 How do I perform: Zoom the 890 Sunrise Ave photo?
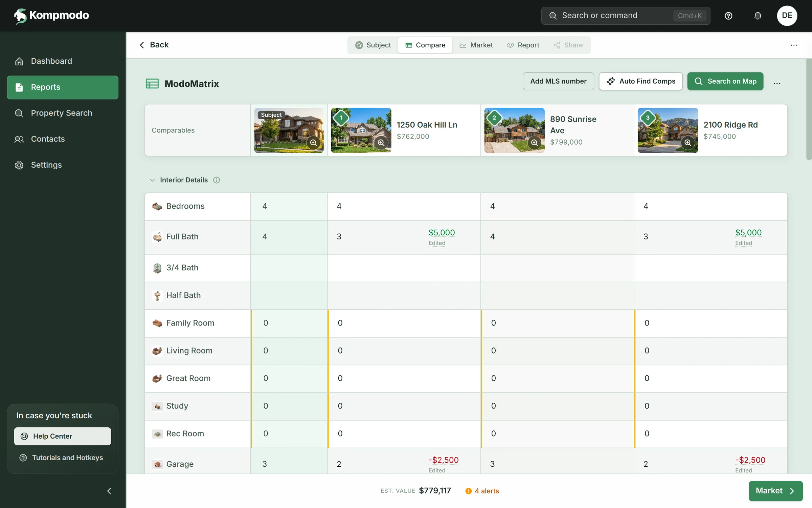pos(535,143)
